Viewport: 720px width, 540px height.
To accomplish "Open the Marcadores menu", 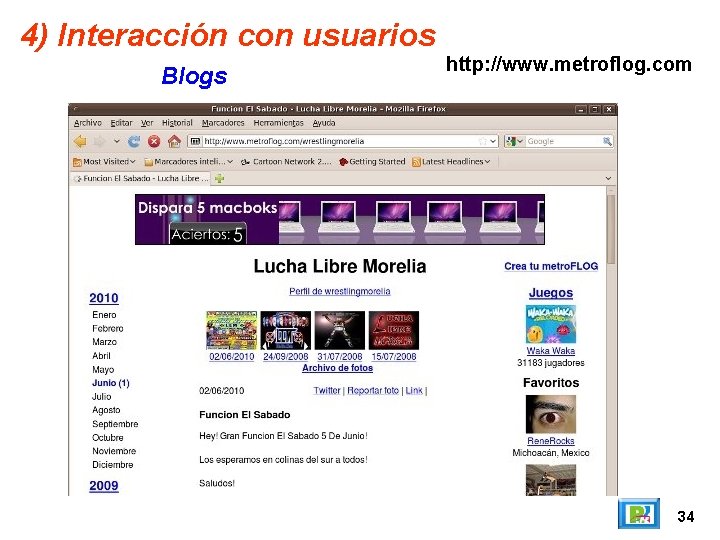I will click(x=223, y=123).
